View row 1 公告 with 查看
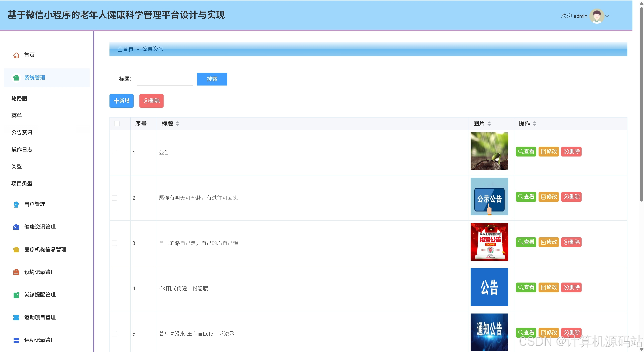The width and height of the screenshot is (644, 352). click(x=526, y=151)
